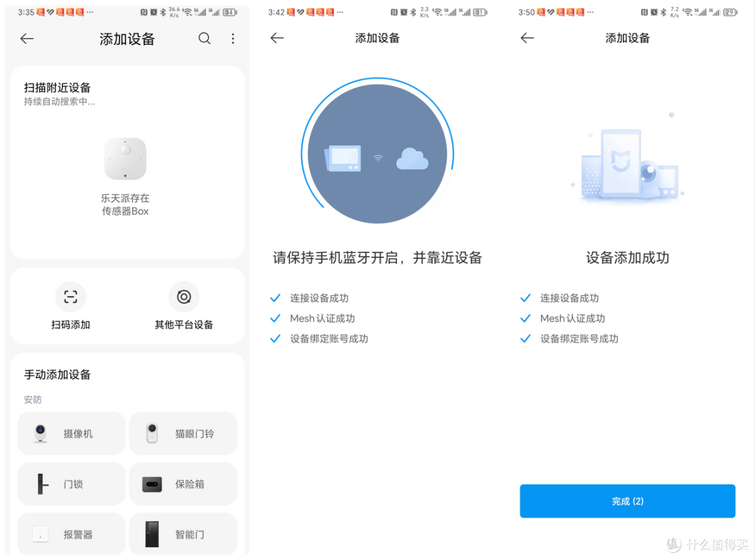
Task: Tap the cloud icon in pairing animation
Action: pyautogui.click(x=412, y=159)
